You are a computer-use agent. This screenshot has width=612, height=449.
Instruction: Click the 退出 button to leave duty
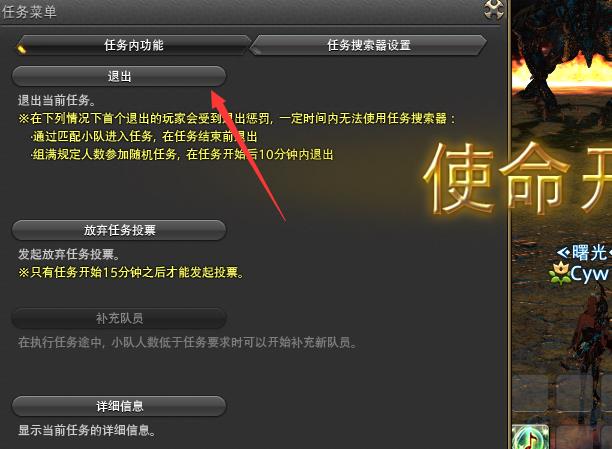pyautogui.click(x=119, y=76)
